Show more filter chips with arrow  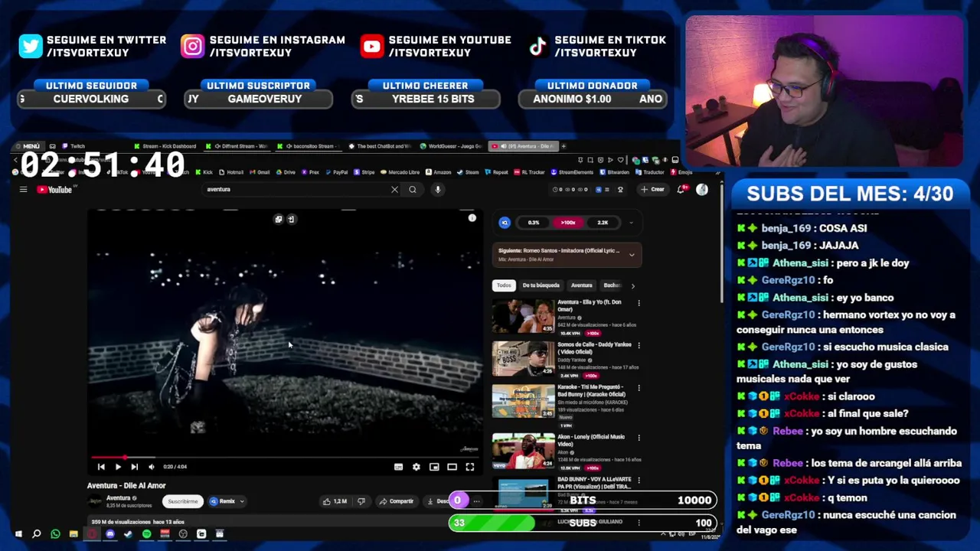pyautogui.click(x=632, y=285)
